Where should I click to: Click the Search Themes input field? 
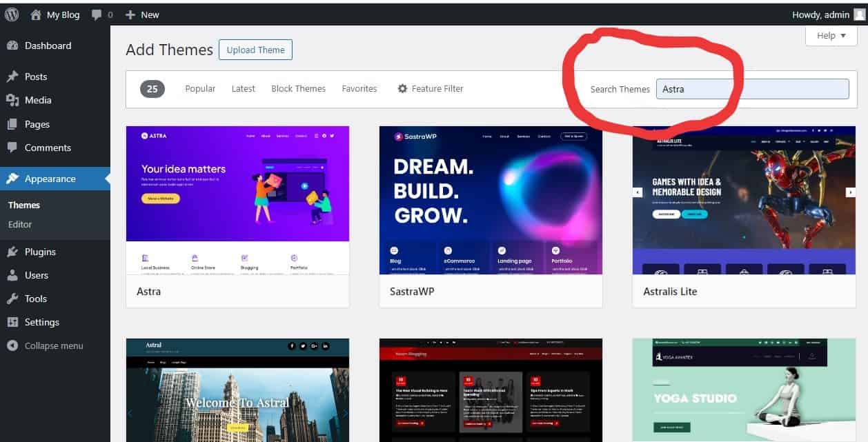pyautogui.click(x=752, y=89)
